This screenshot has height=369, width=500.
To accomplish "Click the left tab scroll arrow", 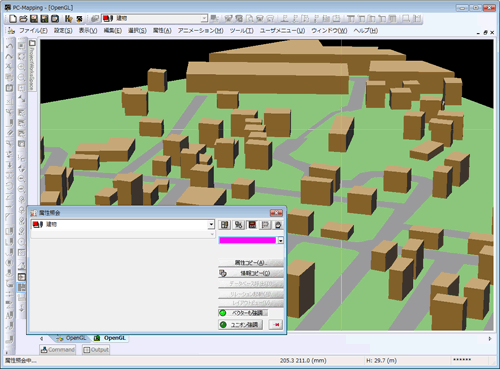I will pyautogui.click(x=42, y=338).
